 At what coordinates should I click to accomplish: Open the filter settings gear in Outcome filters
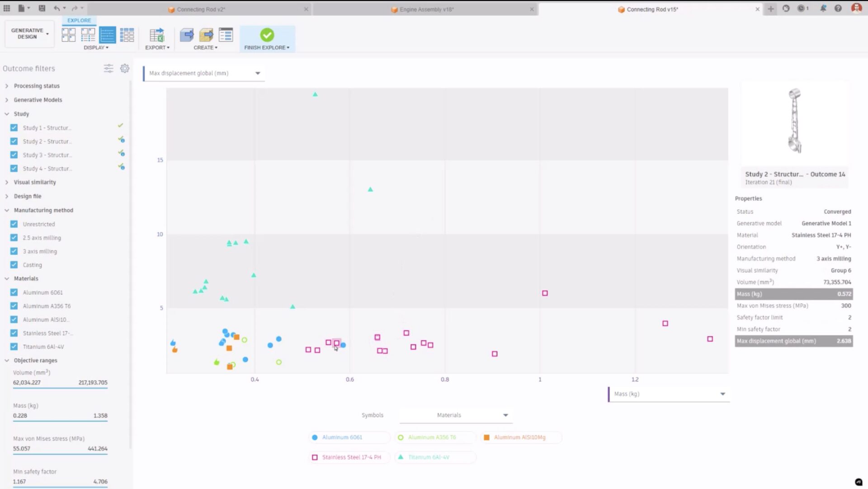tap(125, 68)
